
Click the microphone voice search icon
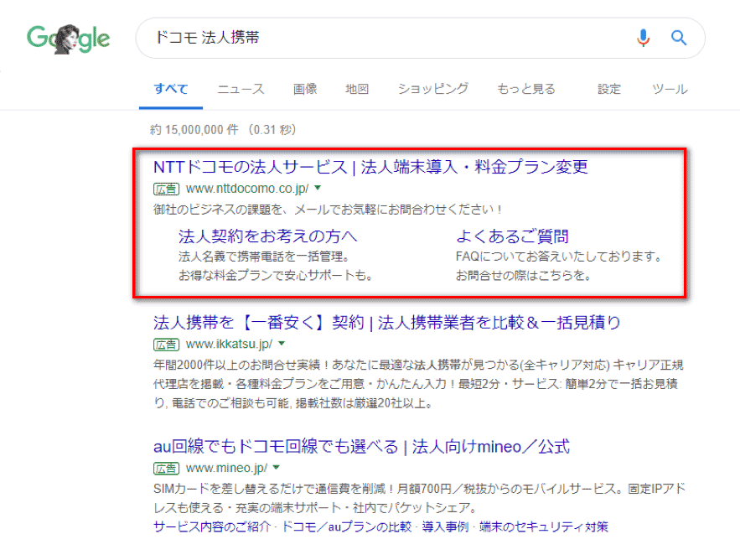pyautogui.click(x=643, y=38)
